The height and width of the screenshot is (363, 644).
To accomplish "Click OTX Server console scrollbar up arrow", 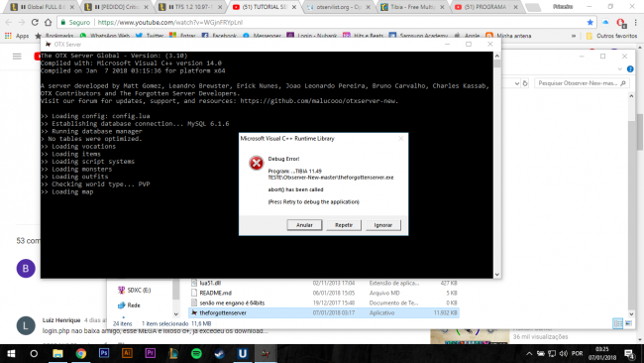I will tap(497, 56).
